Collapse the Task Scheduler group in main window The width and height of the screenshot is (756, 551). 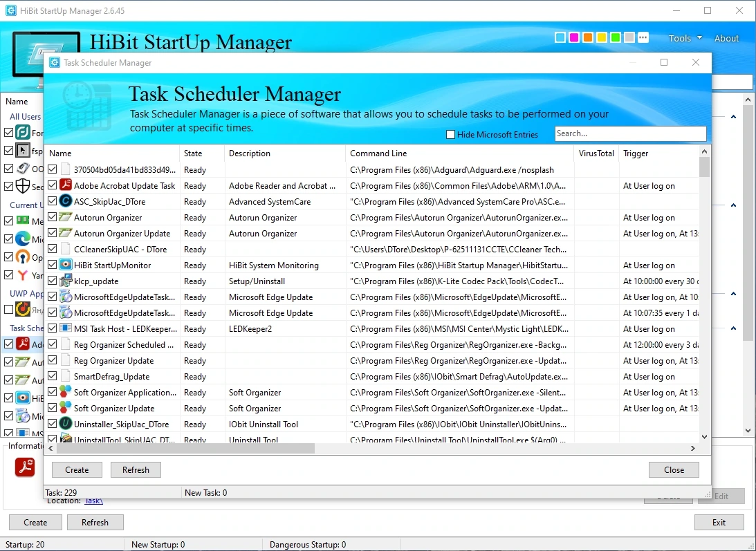click(733, 328)
